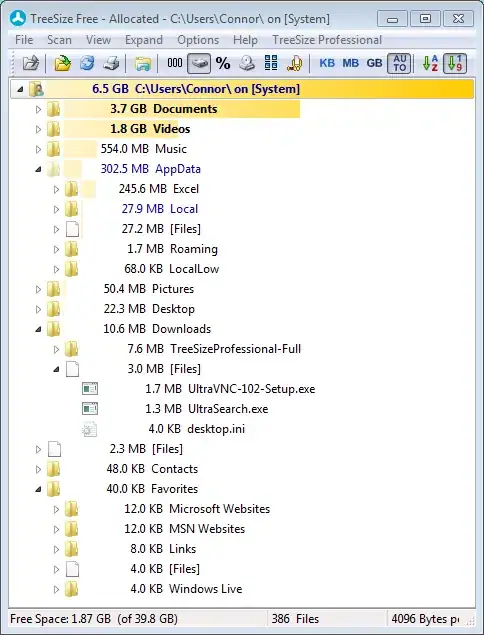Click the Select Directory open-folder toolbar icon
This screenshot has width=484, height=635.
click(x=62, y=64)
